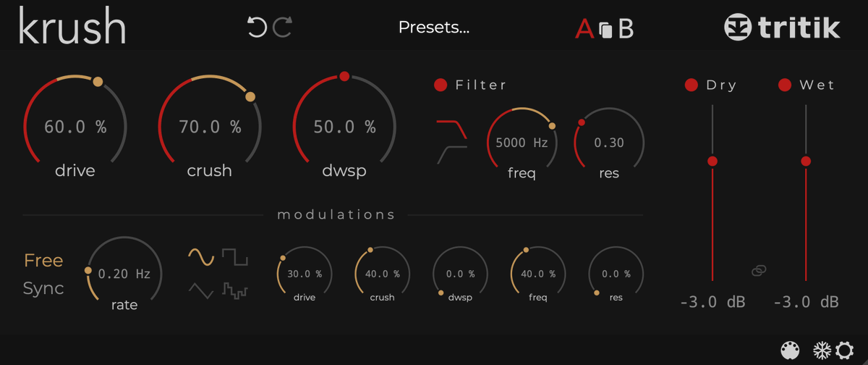This screenshot has height=365, width=868.
Task: Click the Wet -3.0 dB value
Action: pyautogui.click(x=807, y=302)
